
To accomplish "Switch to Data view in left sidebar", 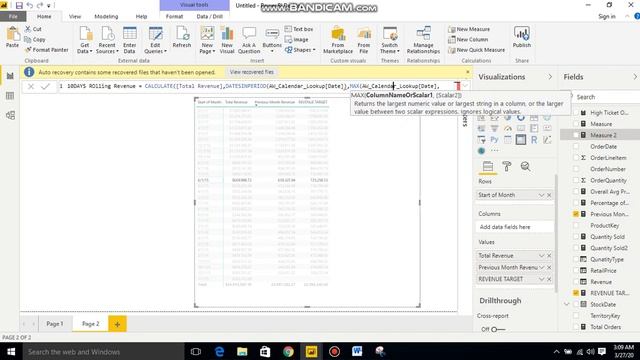I will pyautogui.click(x=10, y=96).
